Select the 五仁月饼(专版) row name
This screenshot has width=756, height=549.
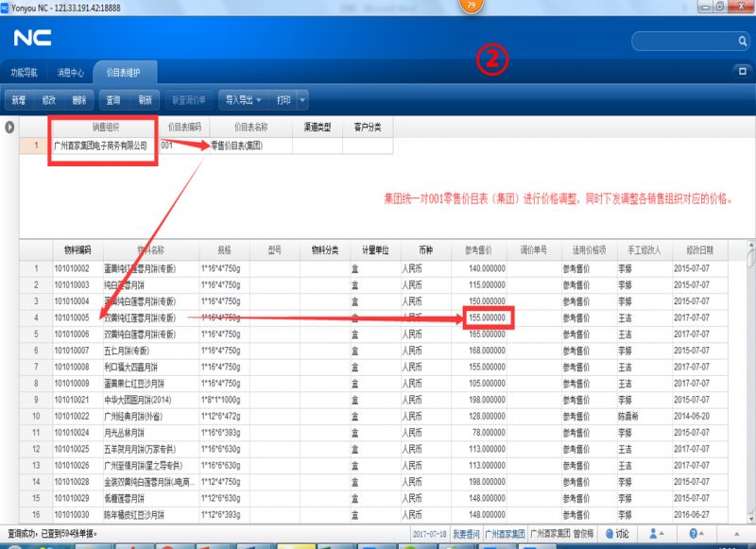[x=151, y=351]
